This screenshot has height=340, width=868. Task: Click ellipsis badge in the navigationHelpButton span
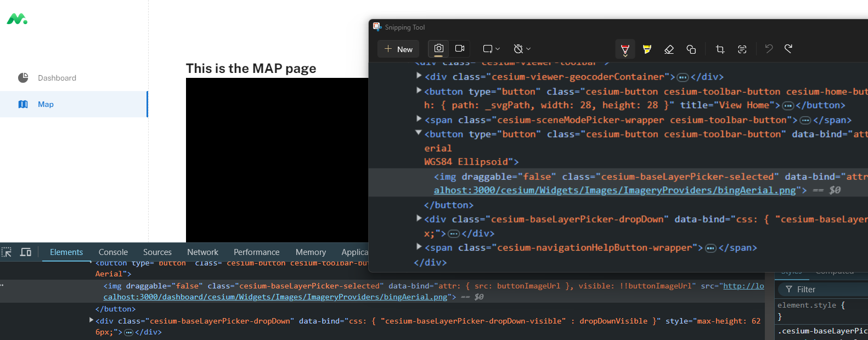coord(711,248)
